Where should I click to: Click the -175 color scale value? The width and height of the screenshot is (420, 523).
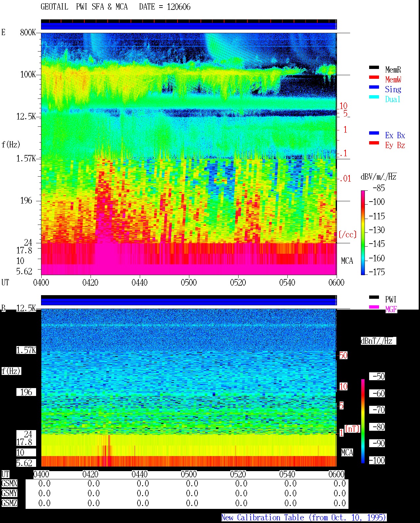(377, 272)
